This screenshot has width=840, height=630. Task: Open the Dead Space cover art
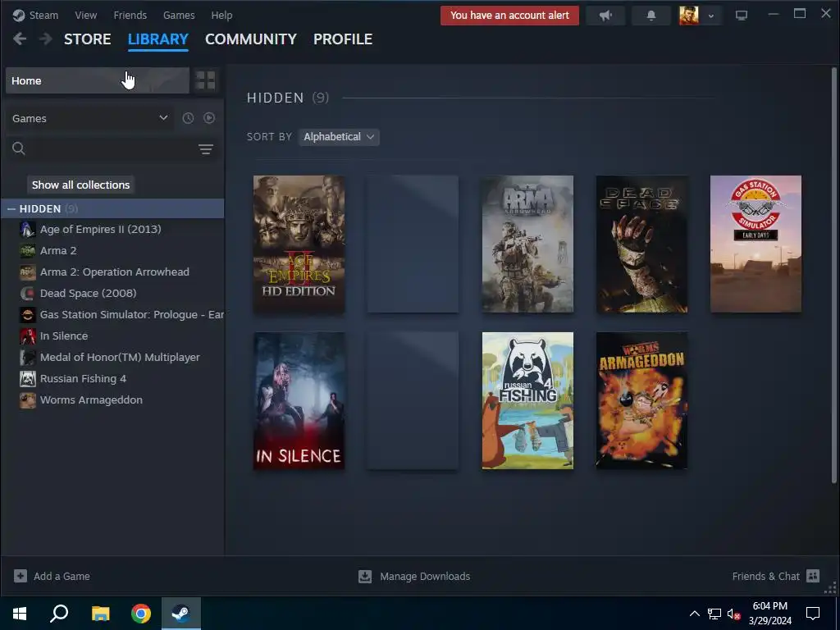pyautogui.click(x=641, y=244)
